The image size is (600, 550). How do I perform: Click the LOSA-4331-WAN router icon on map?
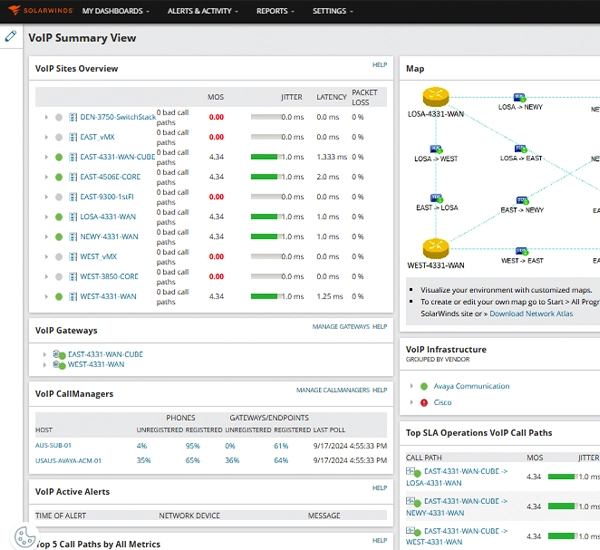point(435,97)
